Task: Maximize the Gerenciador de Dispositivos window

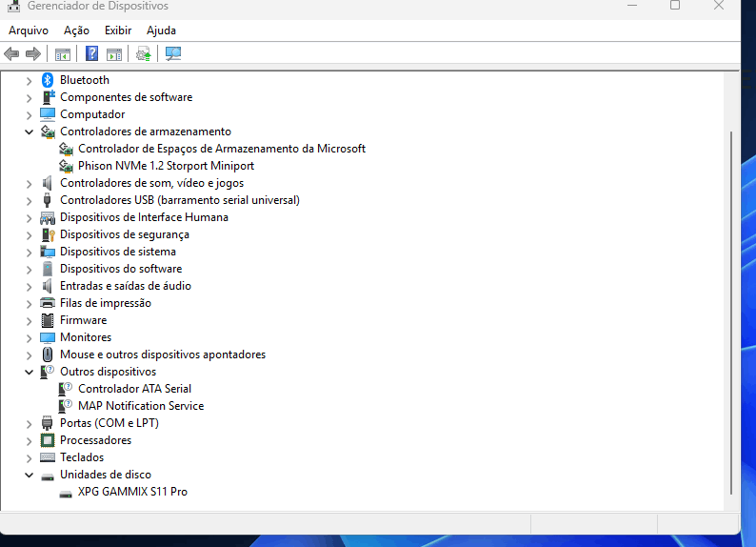Action: pyautogui.click(x=675, y=6)
